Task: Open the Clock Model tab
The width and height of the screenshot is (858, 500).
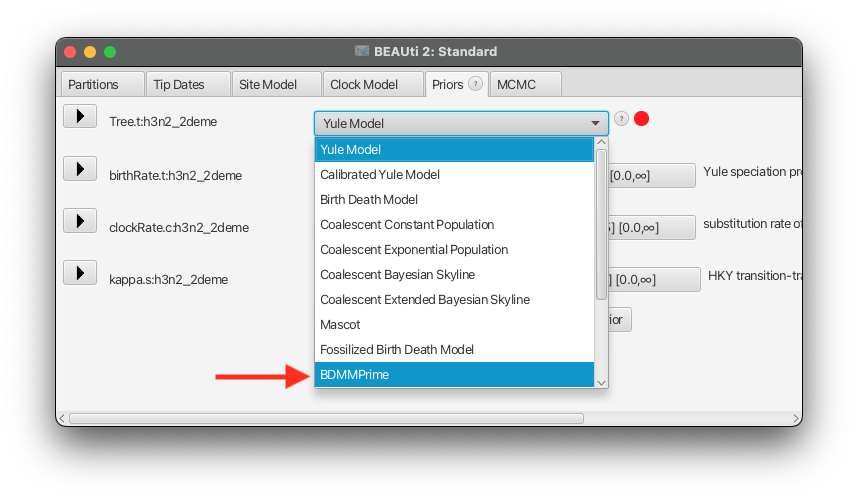Action: pos(373,84)
